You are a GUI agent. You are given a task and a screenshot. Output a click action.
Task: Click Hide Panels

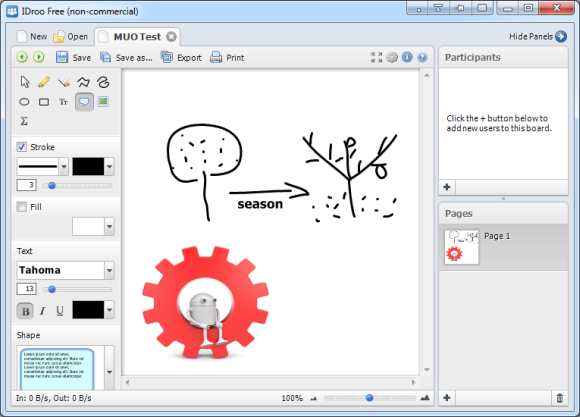[x=537, y=36]
